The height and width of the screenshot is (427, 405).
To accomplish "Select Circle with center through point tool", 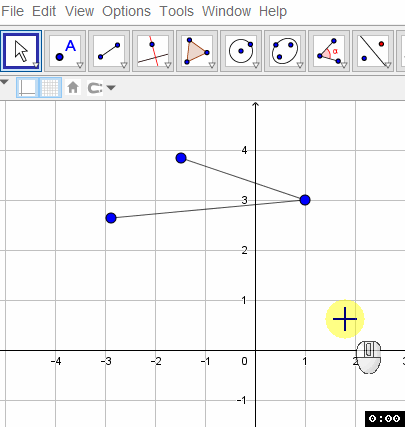I will 241,51.
